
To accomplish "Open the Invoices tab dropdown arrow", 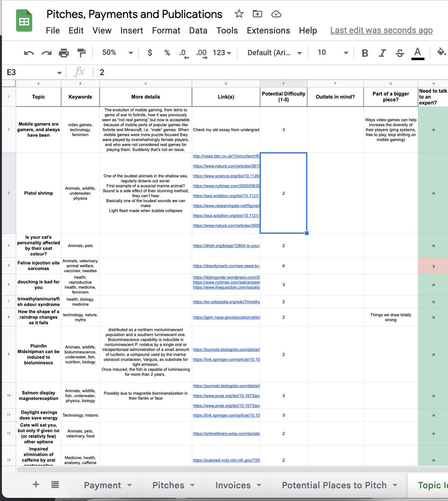I will coord(259,485).
